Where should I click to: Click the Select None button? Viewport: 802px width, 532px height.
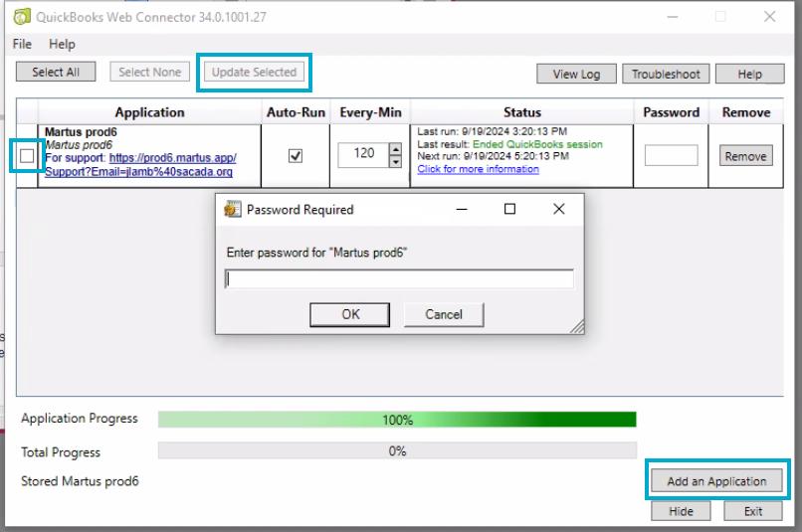point(150,72)
